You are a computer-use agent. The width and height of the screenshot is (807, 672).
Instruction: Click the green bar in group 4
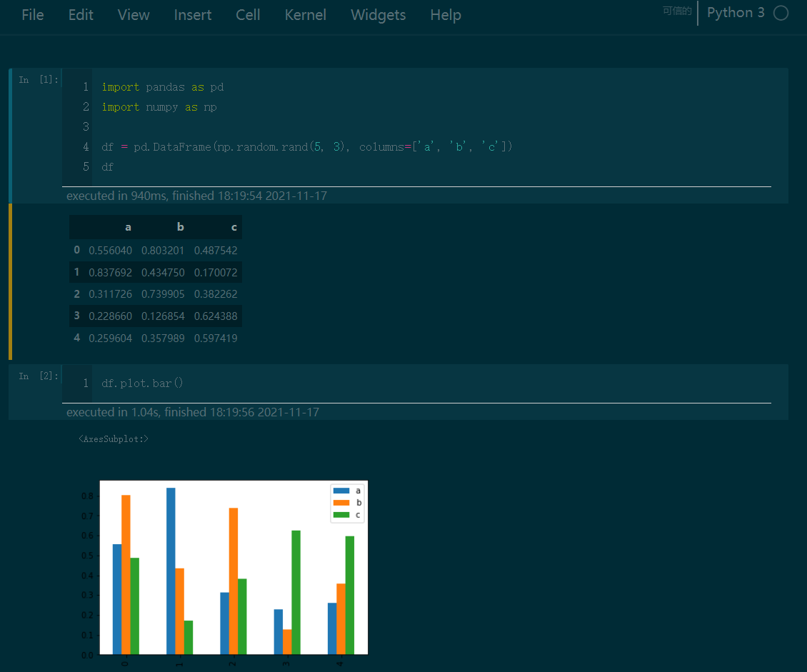[x=349, y=596]
